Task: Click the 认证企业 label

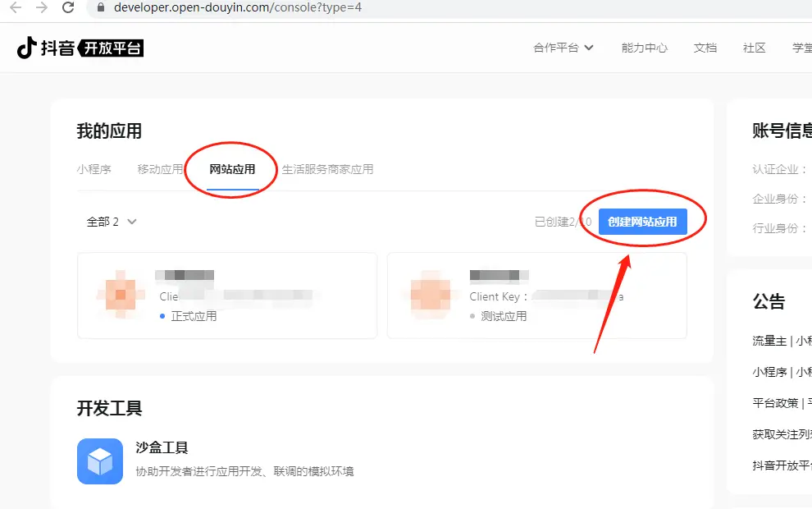Action: (779, 169)
